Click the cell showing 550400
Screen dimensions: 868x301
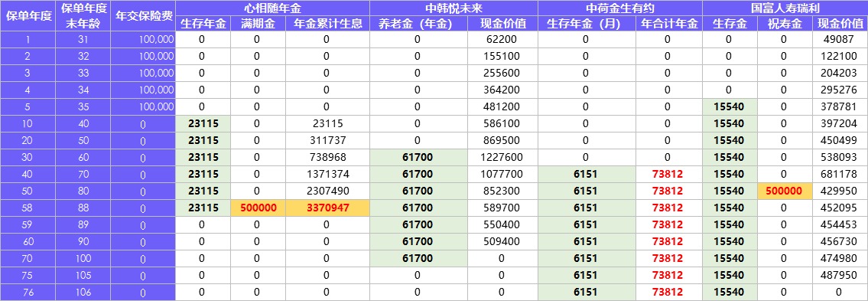[502, 224]
